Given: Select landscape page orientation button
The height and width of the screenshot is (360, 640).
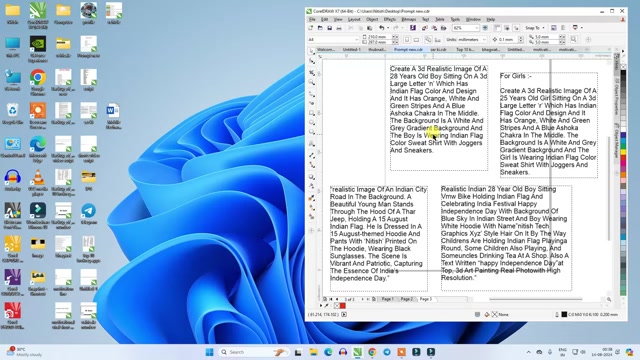Looking at the screenshot, I should click(x=416, y=40).
